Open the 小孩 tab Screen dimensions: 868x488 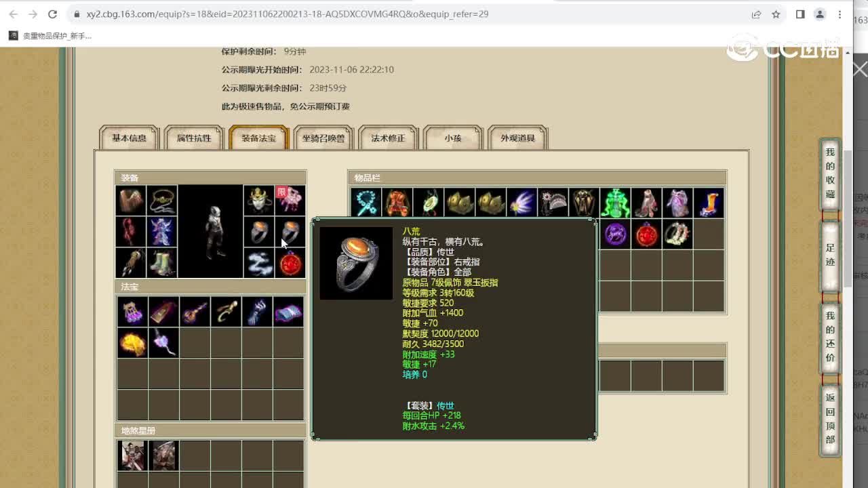click(453, 138)
